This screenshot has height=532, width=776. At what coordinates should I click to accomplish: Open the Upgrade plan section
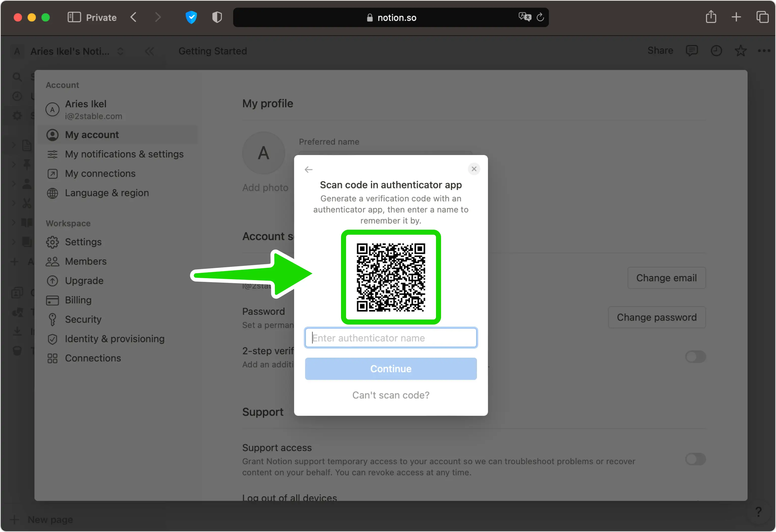click(x=118, y=280)
